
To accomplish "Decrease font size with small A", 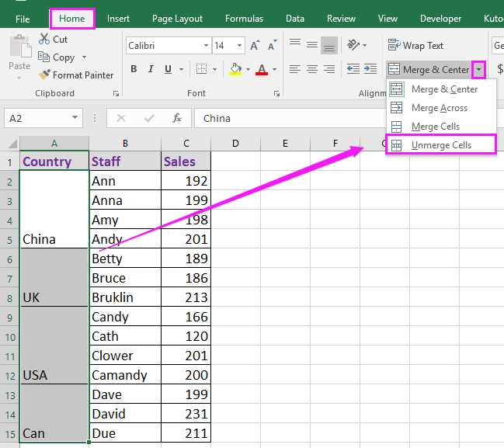I will point(273,46).
